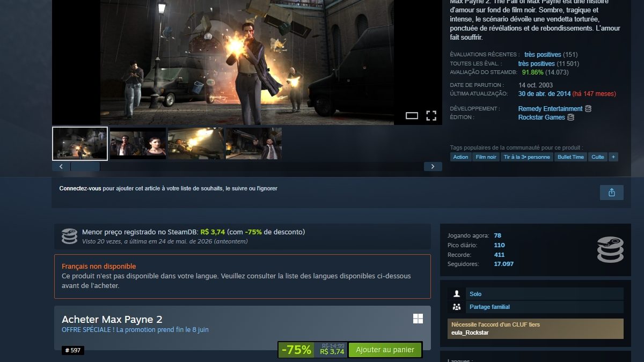
Task: Click the 'Pico diário' value 110
Action: (x=499, y=245)
